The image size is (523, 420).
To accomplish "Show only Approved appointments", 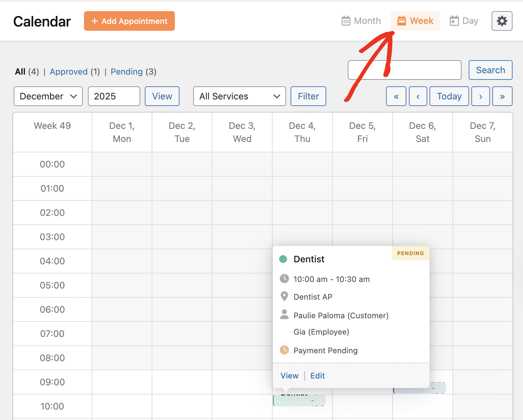I will coord(69,72).
